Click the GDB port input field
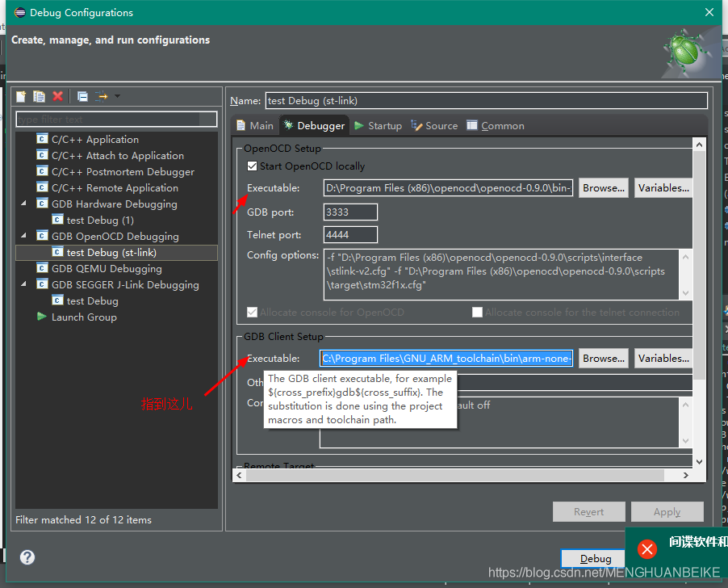 pos(350,212)
